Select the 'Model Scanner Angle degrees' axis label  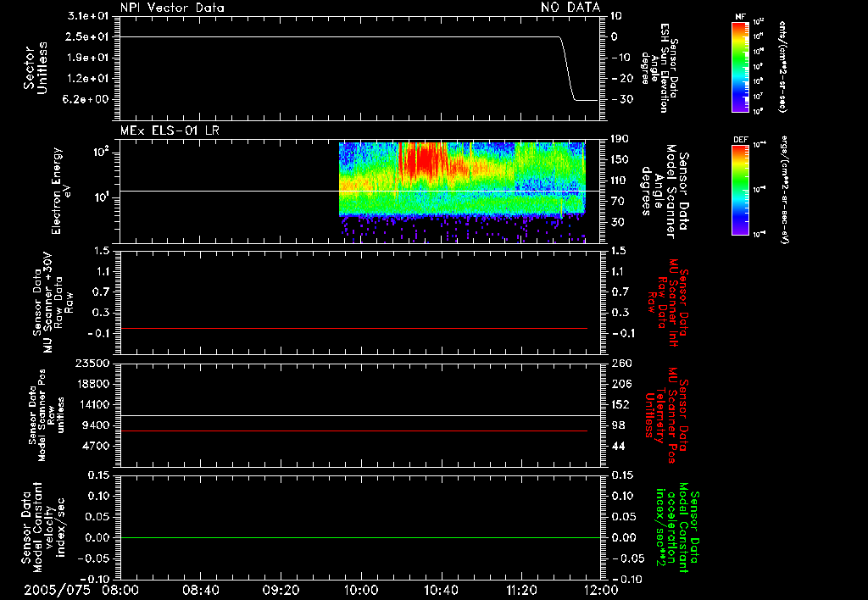pos(665,192)
